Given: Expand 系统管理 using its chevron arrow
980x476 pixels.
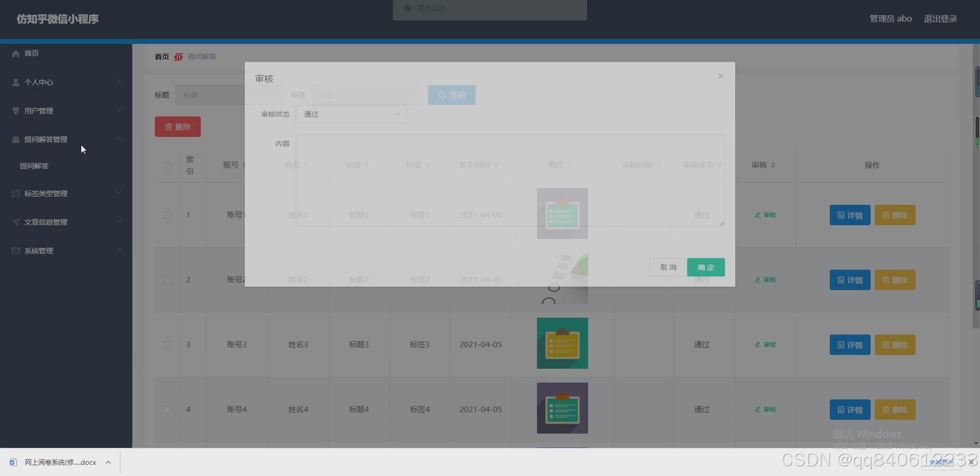Looking at the screenshot, I should point(119,250).
